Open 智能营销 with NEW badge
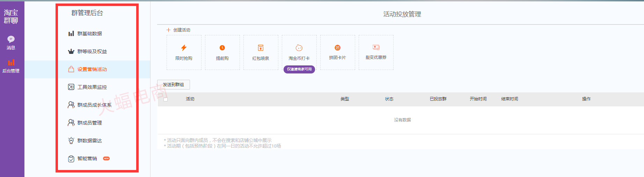Screen dimensions: 644x177 87,158
